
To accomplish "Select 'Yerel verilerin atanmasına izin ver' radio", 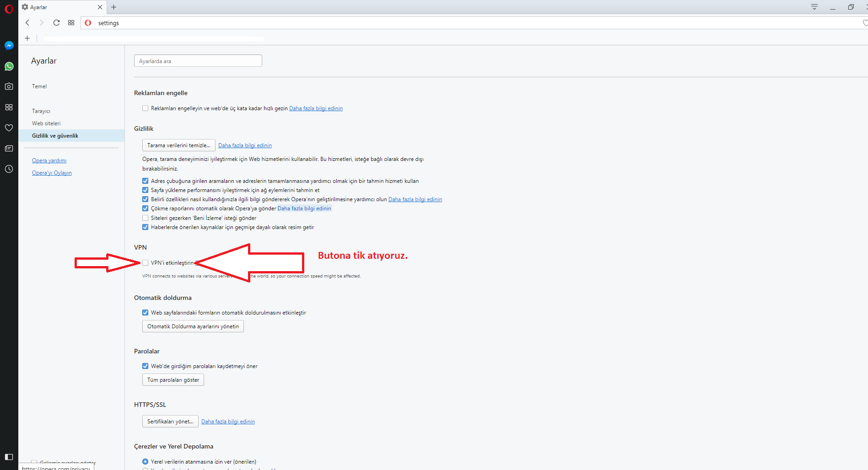I will pyautogui.click(x=145, y=462).
